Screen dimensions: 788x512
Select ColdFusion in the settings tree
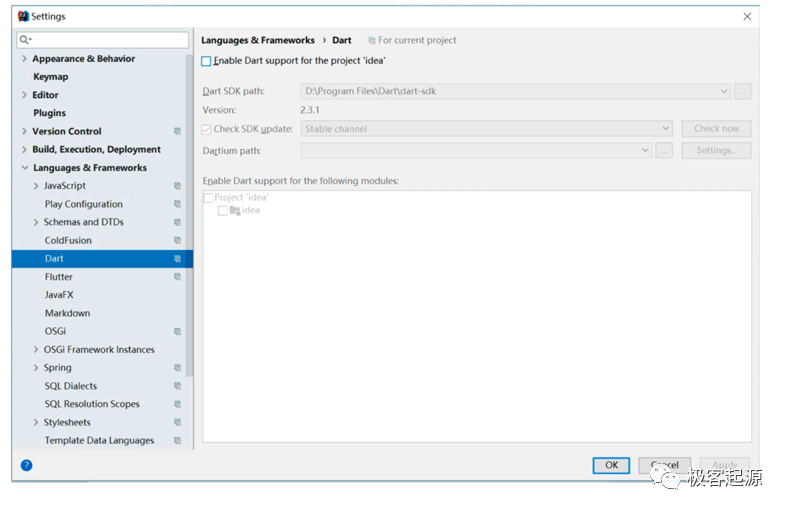pos(68,240)
